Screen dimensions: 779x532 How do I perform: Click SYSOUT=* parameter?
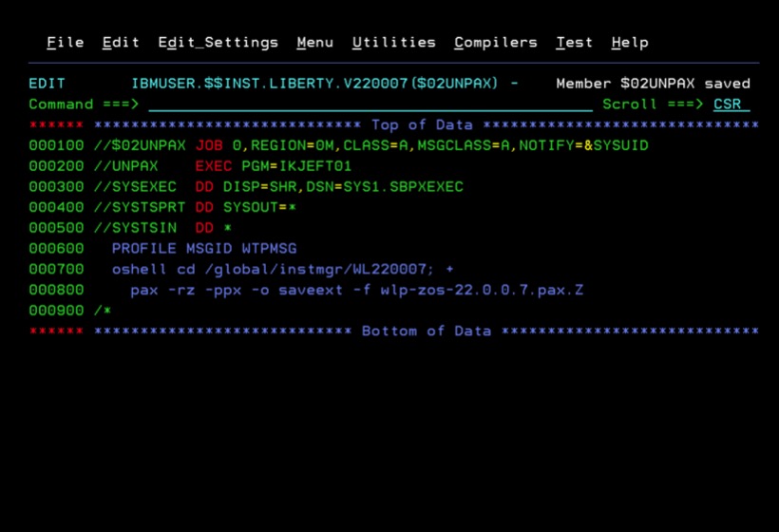click(x=260, y=207)
